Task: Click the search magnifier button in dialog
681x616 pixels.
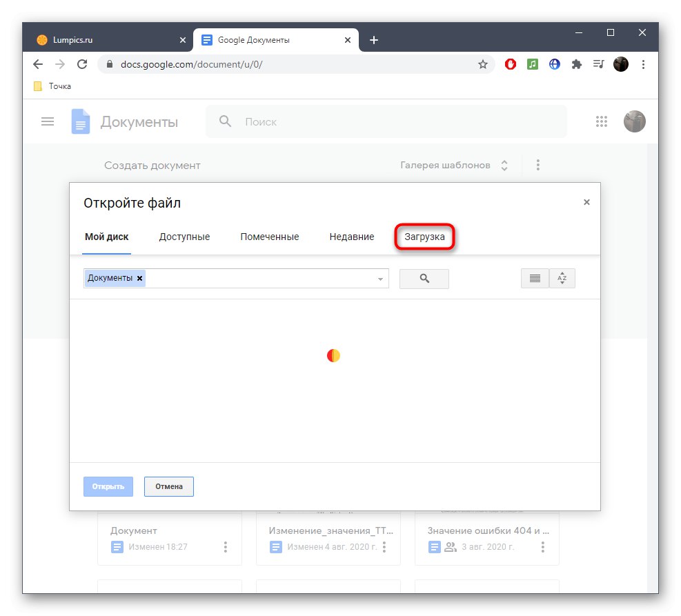Action: [424, 278]
